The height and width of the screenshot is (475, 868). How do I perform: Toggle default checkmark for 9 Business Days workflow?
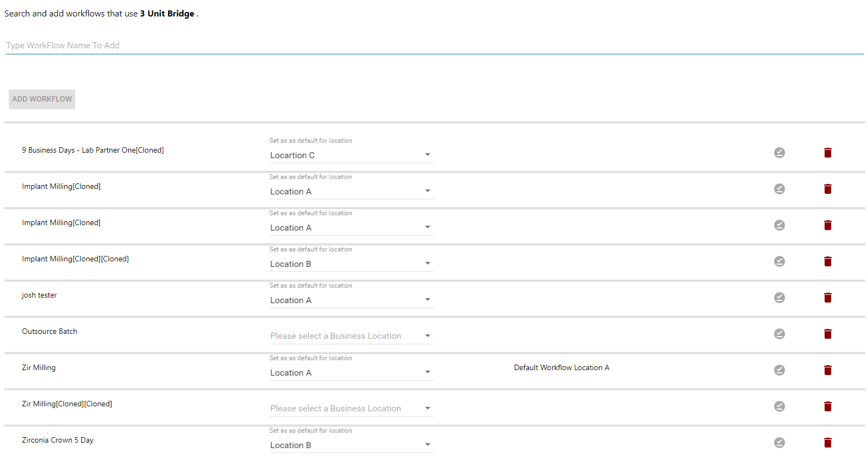(x=779, y=153)
